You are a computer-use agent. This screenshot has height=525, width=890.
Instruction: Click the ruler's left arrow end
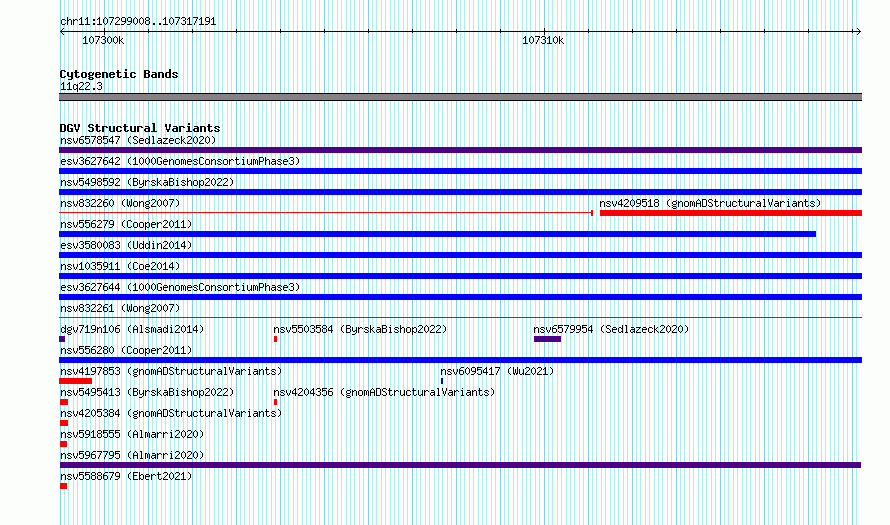coord(62,32)
